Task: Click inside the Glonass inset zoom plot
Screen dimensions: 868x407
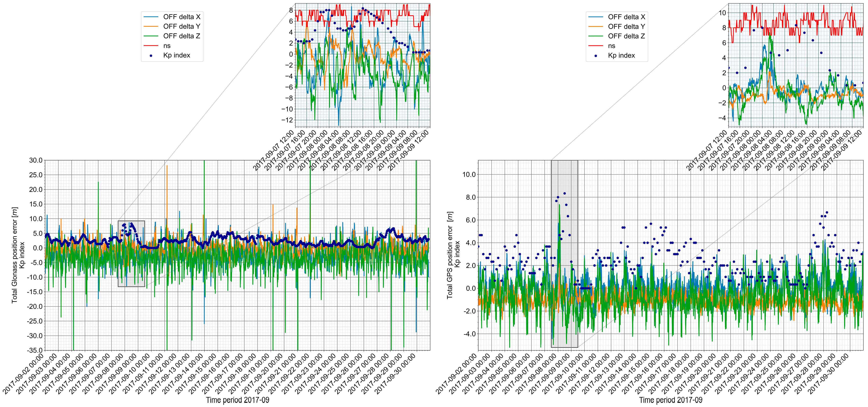Action: tap(362, 65)
